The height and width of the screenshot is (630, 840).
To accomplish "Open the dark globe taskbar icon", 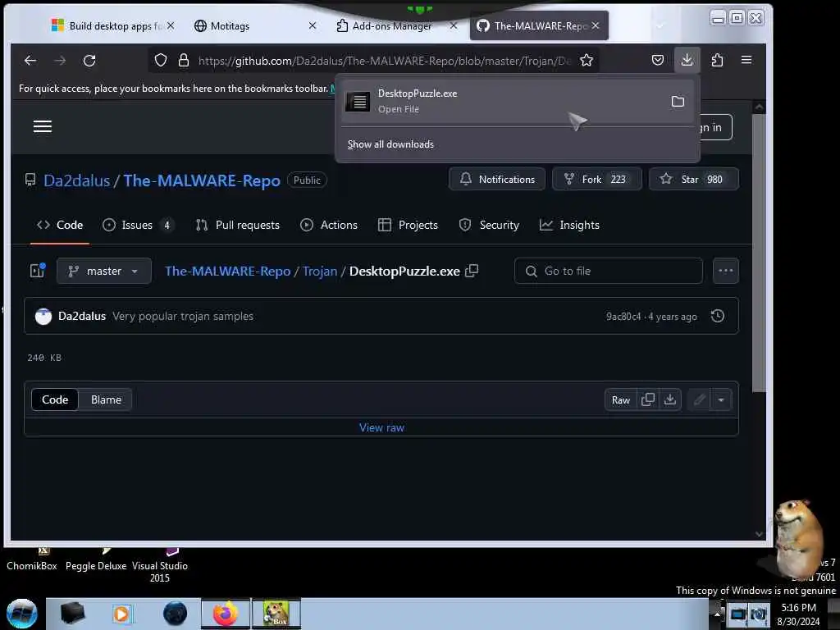I will 176,614.
